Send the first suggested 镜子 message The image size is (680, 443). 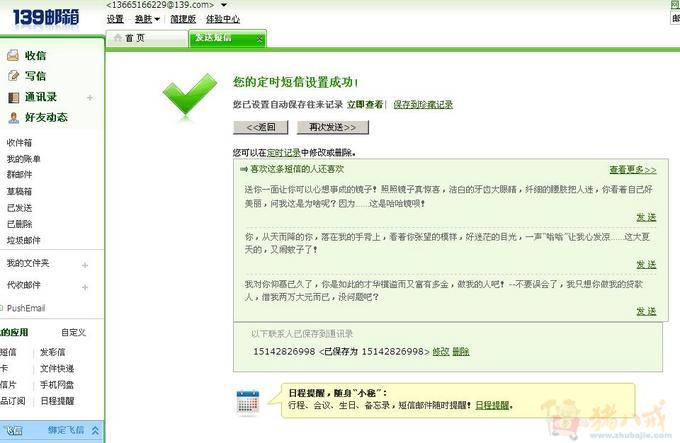(646, 217)
